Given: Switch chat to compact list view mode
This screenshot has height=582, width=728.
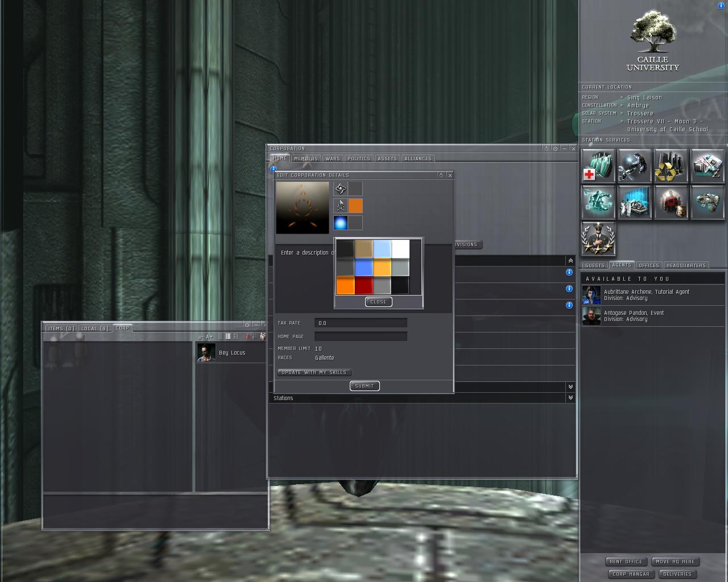Looking at the screenshot, I should (x=220, y=336).
